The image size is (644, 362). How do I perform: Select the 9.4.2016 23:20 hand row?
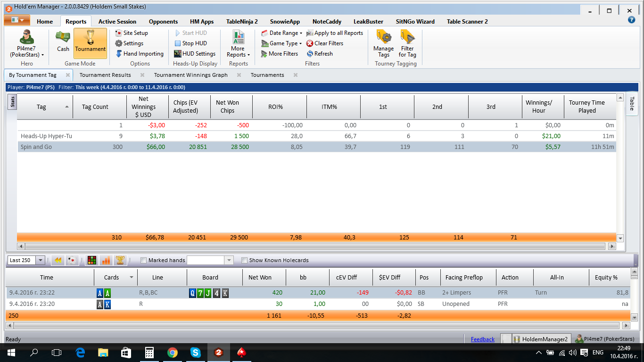coord(318,304)
